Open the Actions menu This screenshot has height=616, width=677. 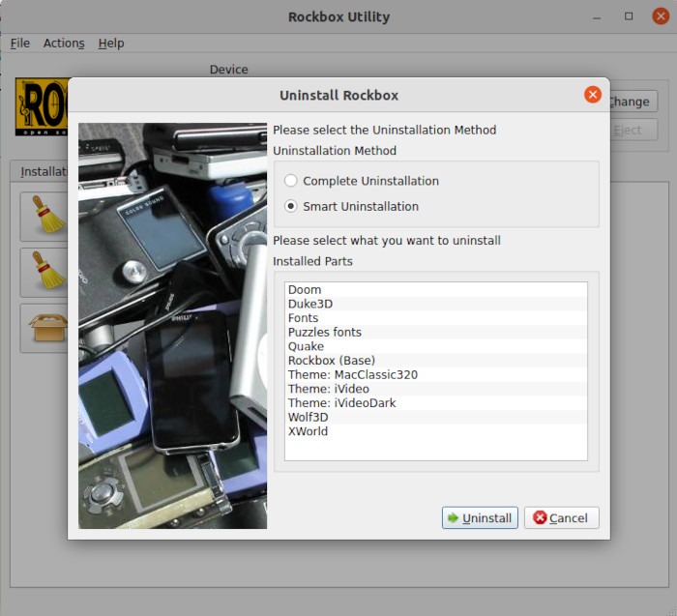[64, 44]
